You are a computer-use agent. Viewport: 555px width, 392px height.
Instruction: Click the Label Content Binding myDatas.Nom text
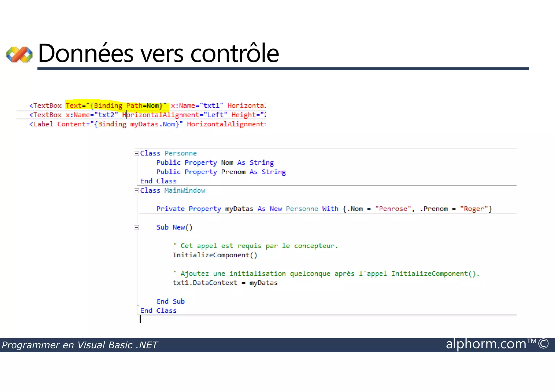coord(120,124)
